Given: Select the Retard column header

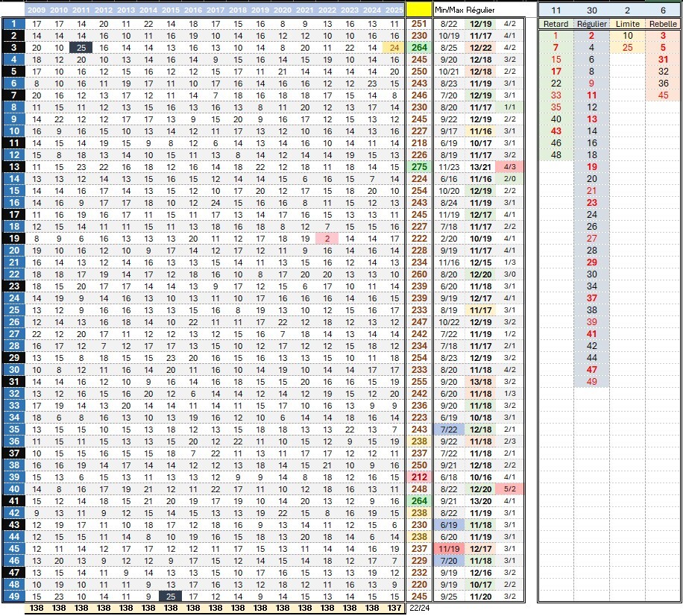Looking at the screenshot, I should [x=555, y=24].
